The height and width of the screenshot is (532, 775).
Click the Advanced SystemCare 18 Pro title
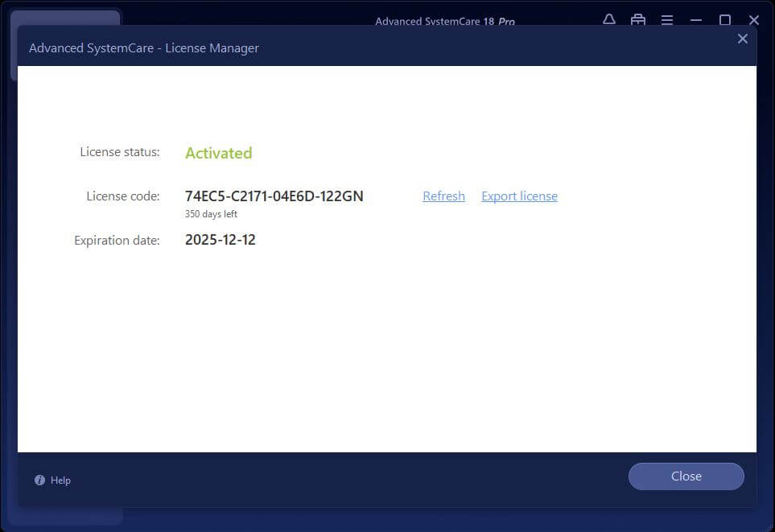(445, 21)
